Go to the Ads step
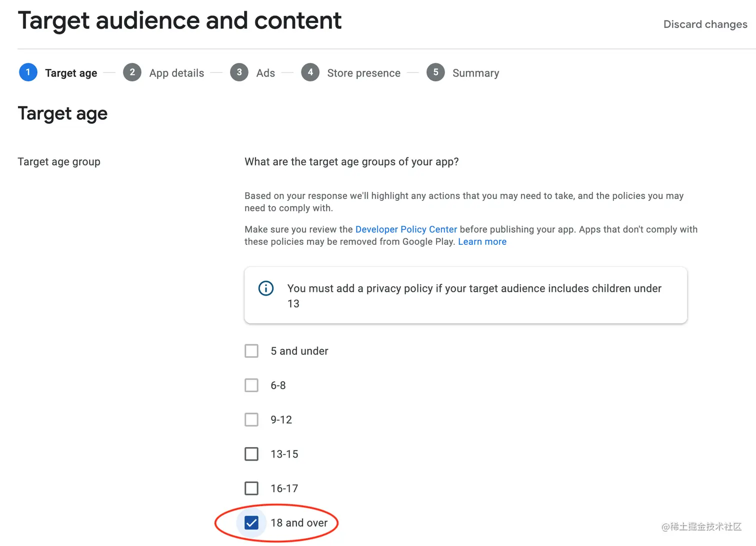The image size is (756, 546). tap(265, 73)
